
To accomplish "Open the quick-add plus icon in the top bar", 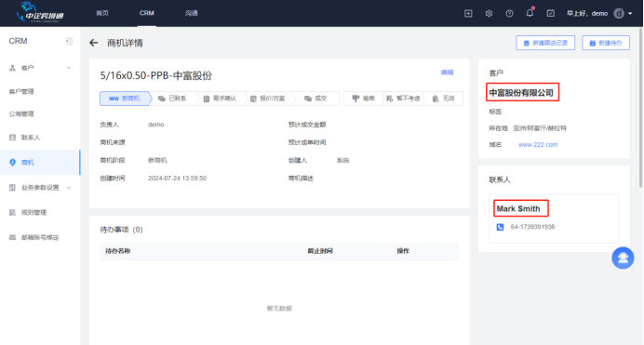I will point(468,14).
